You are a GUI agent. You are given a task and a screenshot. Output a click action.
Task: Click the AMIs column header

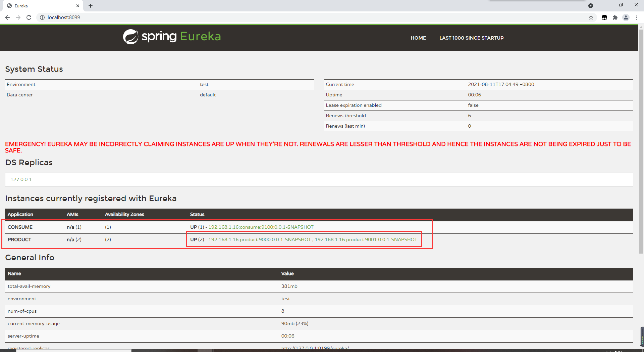[72, 214]
